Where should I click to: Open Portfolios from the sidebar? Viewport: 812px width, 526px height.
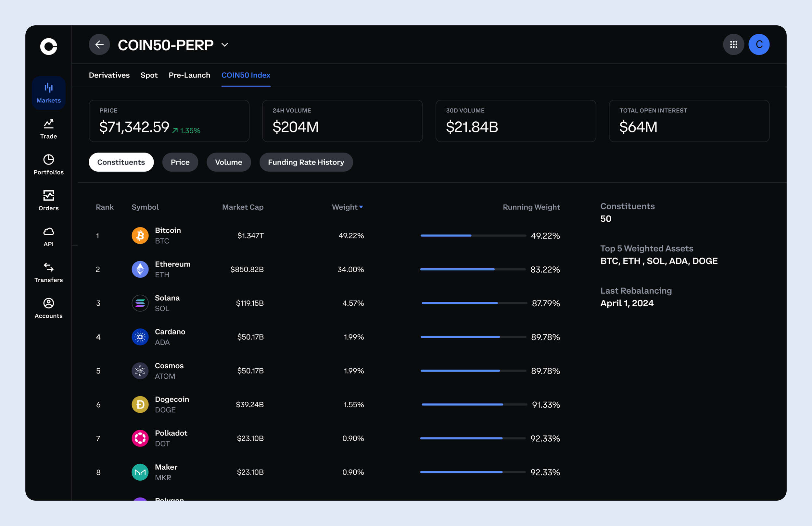tap(48, 165)
